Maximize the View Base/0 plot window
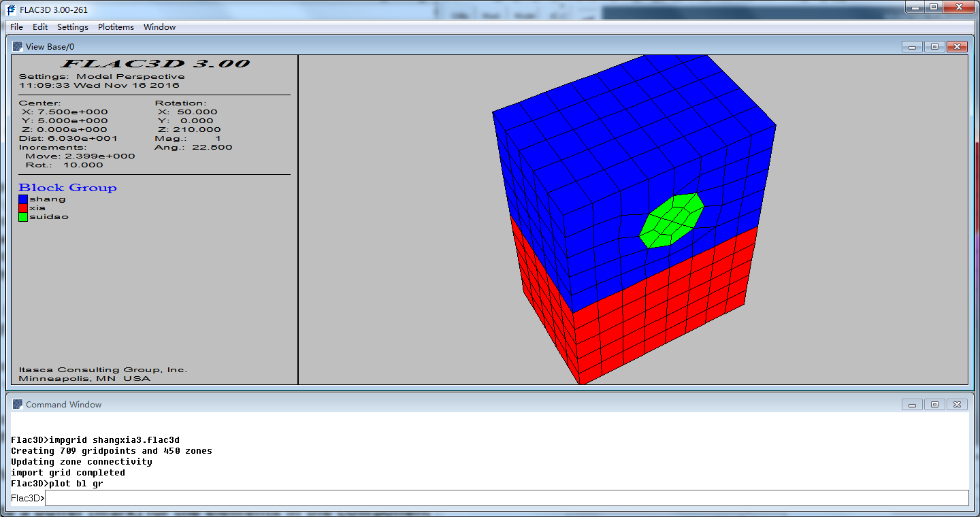 [934, 46]
